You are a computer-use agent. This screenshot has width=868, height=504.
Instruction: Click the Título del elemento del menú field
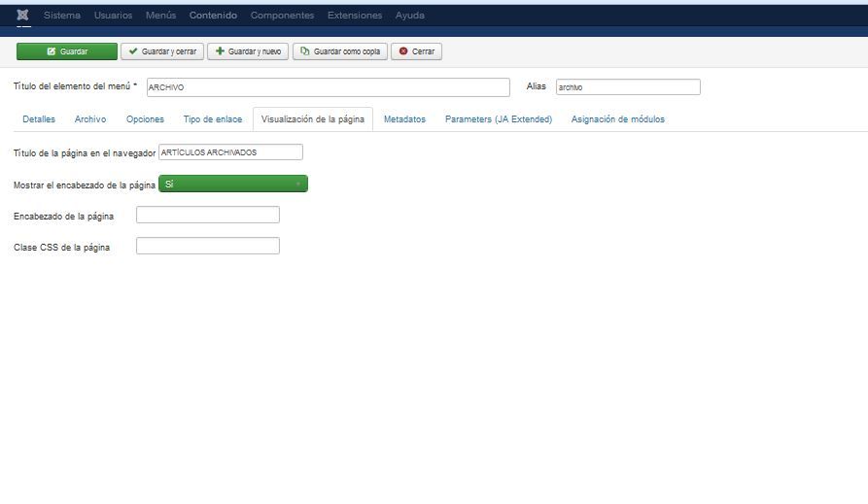[x=328, y=87]
